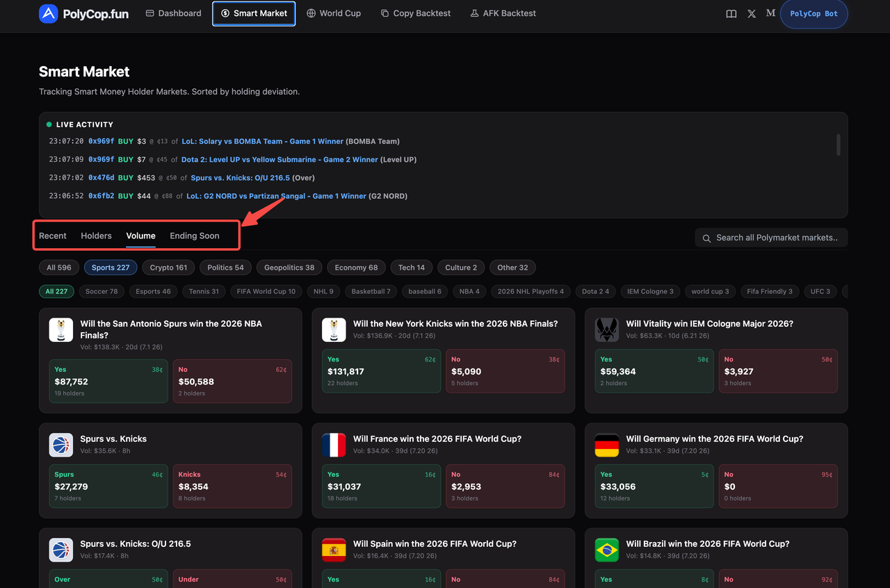Launch the PolyCop Bot button
Viewport: 890px width, 588px height.
[x=814, y=14]
